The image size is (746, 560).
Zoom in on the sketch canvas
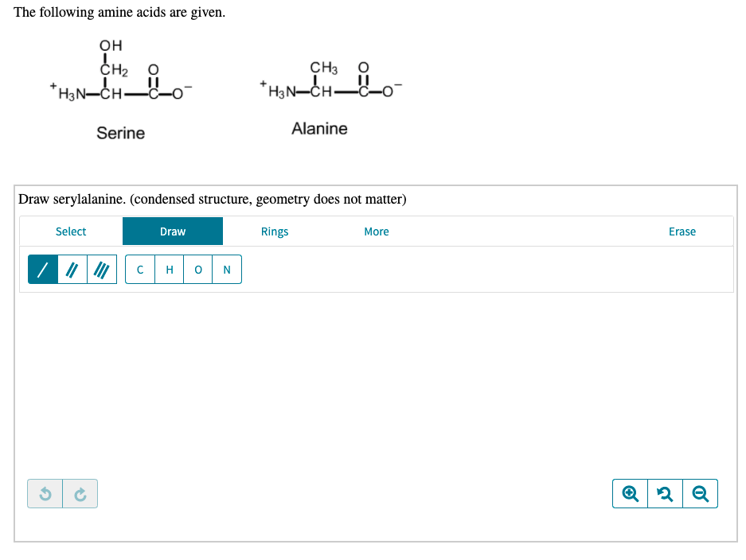[x=629, y=493]
